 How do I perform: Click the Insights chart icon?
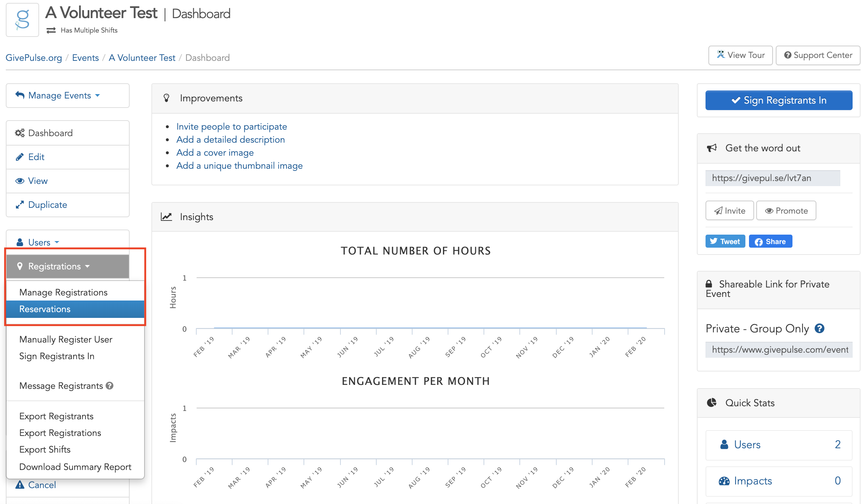(x=166, y=217)
